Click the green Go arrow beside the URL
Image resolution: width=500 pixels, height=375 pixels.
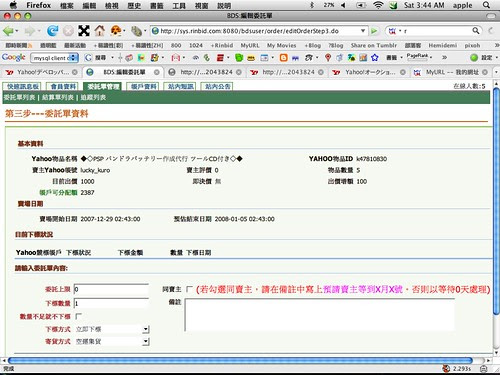374,31
